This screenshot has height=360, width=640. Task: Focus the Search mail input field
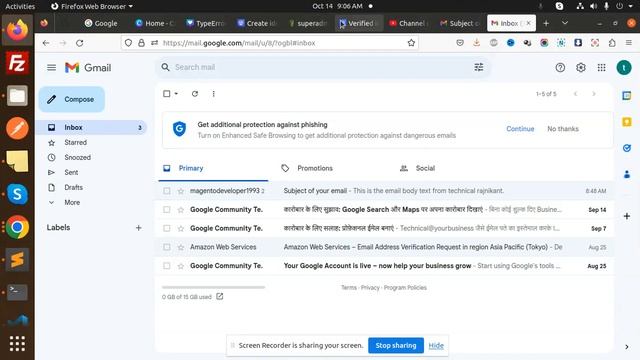tap(322, 67)
